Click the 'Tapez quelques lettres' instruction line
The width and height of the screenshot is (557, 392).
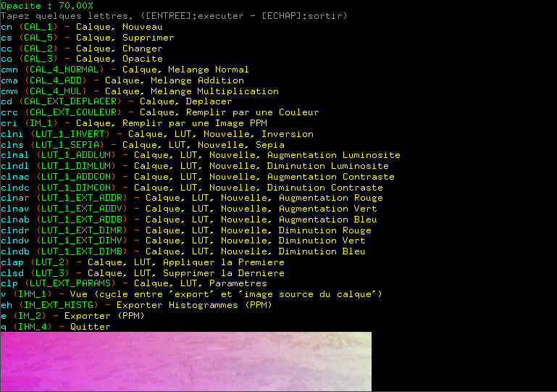(x=174, y=17)
